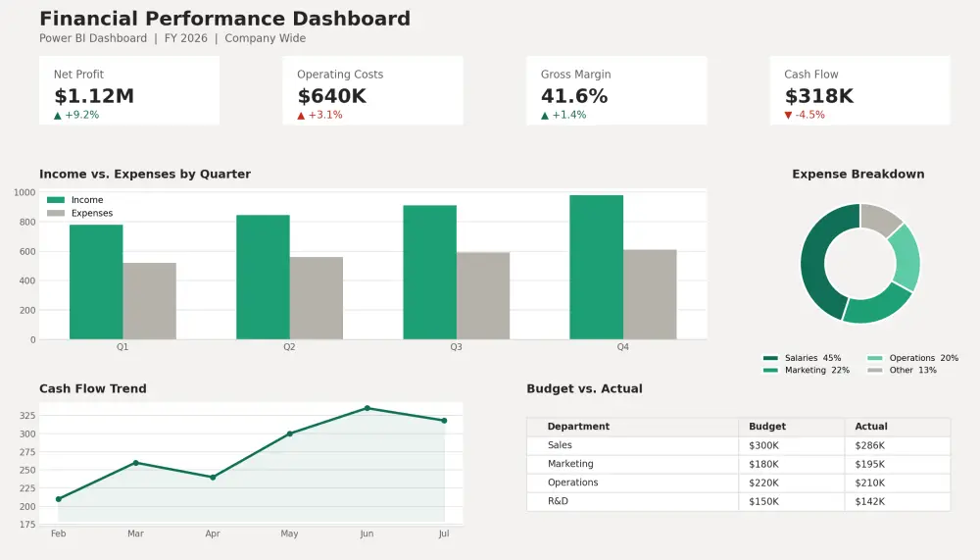Click the light green Operations donut segment
The height and width of the screenshot is (560, 980).
(906, 260)
